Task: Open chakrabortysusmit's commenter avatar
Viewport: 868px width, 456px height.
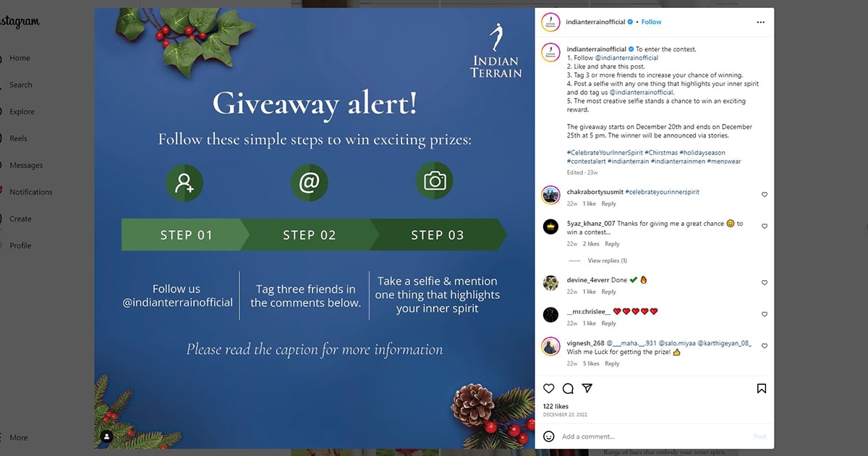Action: tap(551, 195)
